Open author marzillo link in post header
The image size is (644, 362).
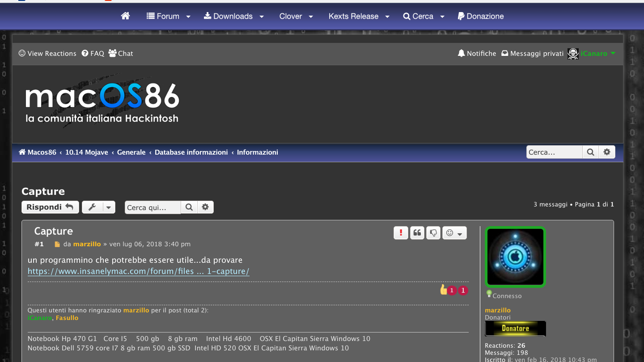click(x=87, y=244)
